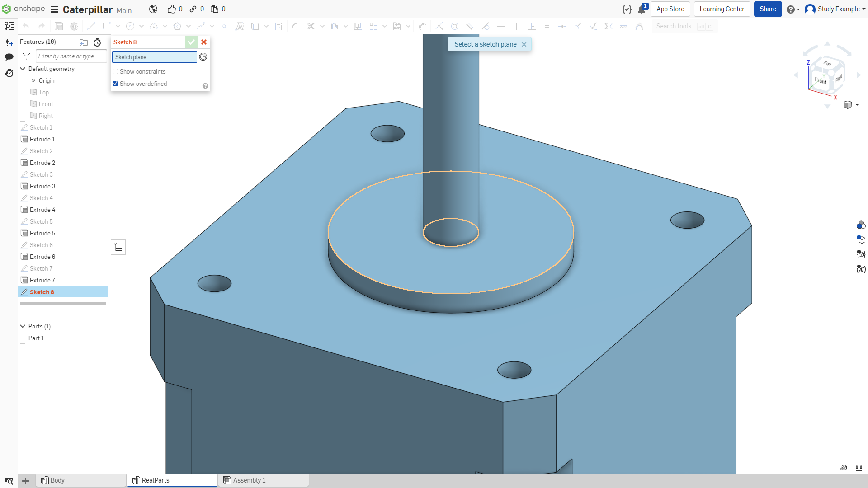Image resolution: width=868 pixels, height=488 pixels.
Task: Collapse the Default geometry tree group
Action: 23,69
